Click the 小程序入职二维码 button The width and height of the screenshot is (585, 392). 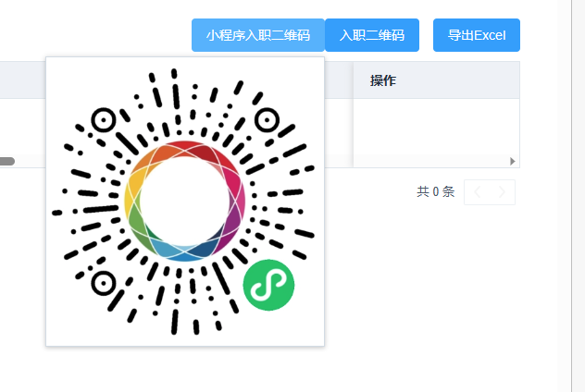tap(258, 35)
